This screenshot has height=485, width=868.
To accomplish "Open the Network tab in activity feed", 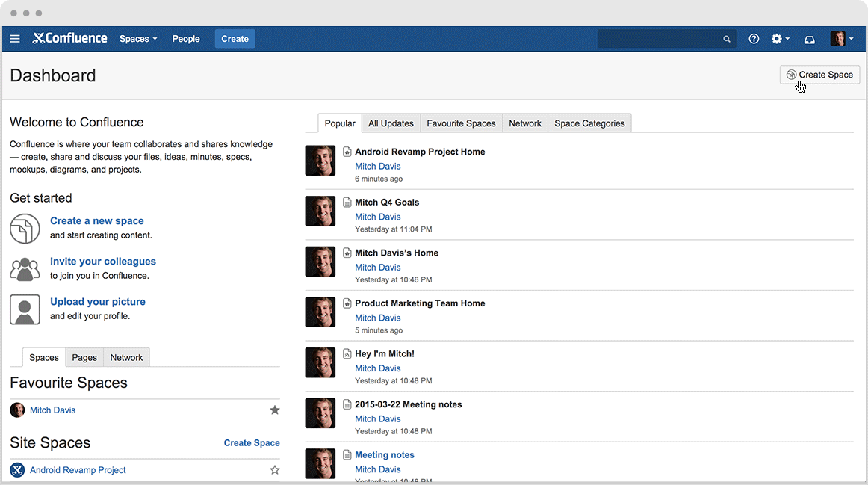I will coord(525,123).
